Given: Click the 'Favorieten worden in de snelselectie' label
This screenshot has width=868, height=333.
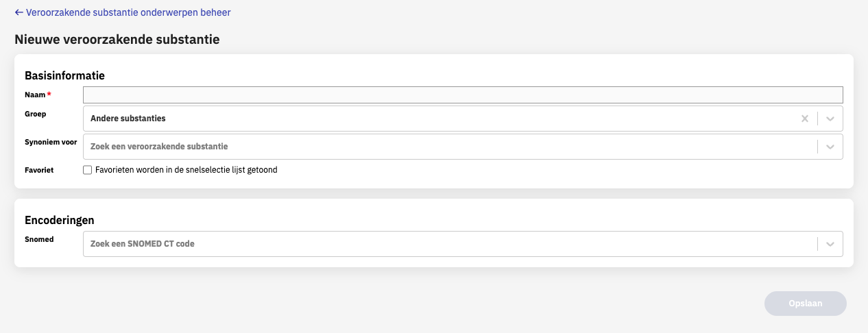Looking at the screenshot, I should (186, 170).
